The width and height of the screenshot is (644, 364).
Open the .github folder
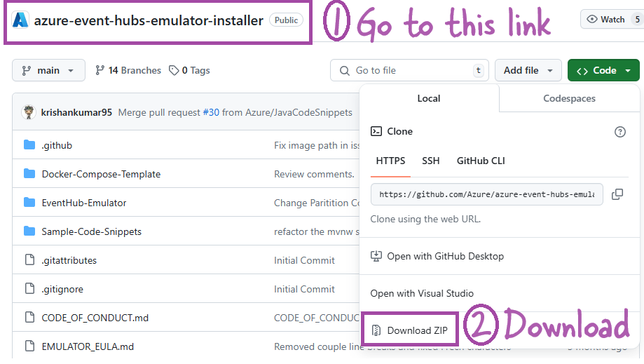[x=57, y=145]
